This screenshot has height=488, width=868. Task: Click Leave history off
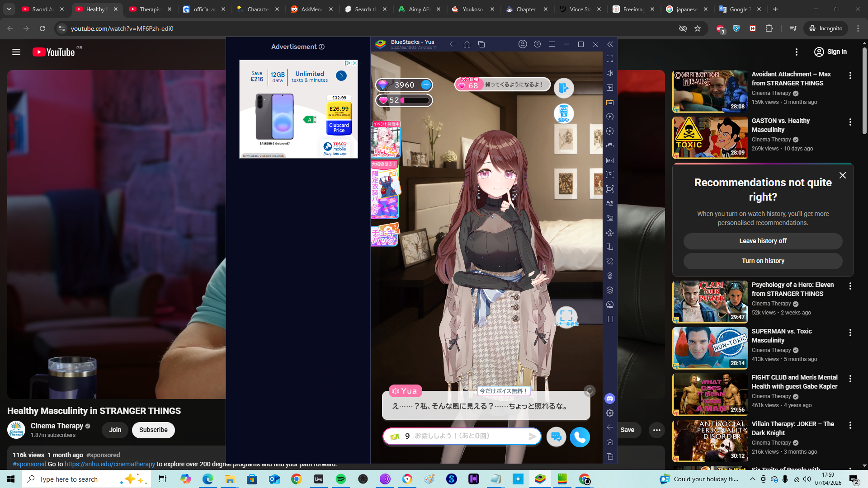[763, 241]
